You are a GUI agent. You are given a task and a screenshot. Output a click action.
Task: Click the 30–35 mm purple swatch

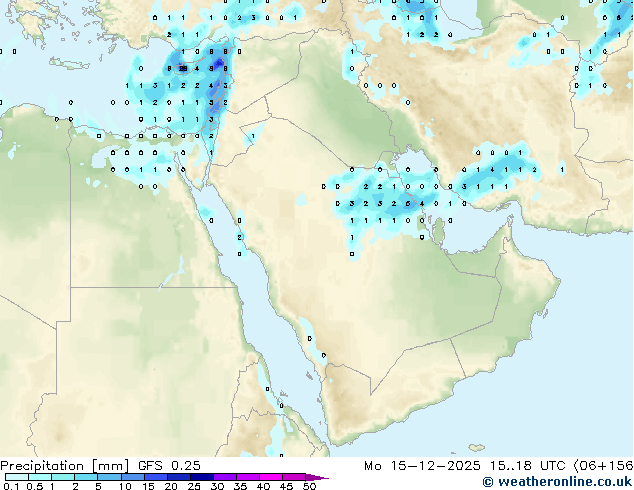(224, 477)
